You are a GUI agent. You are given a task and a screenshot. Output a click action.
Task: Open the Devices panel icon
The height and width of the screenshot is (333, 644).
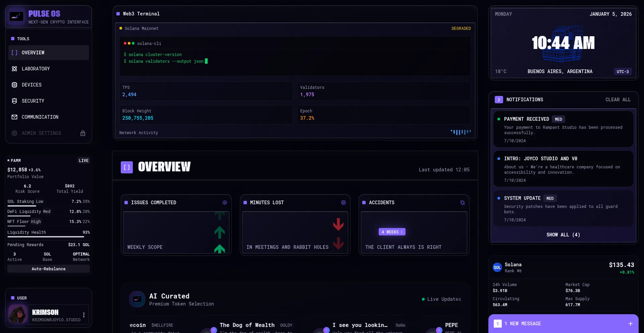click(14, 85)
